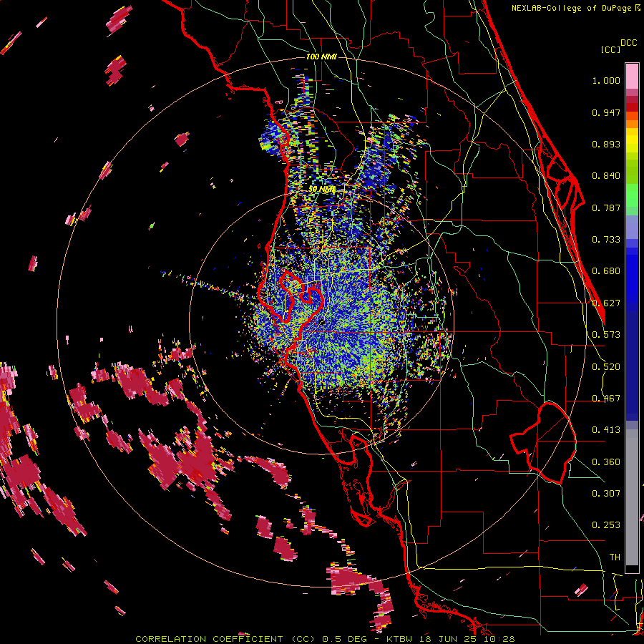
Task: Select the 0.947 scale value
Action: point(606,112)
